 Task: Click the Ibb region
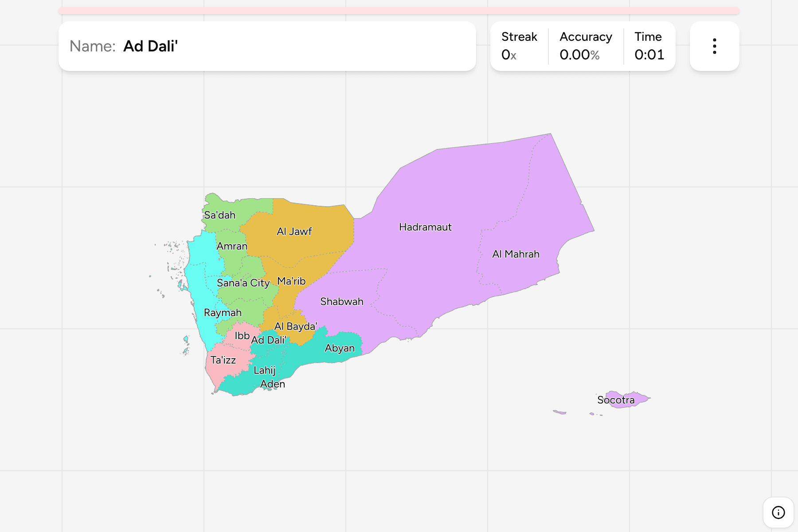click(242, 336)
